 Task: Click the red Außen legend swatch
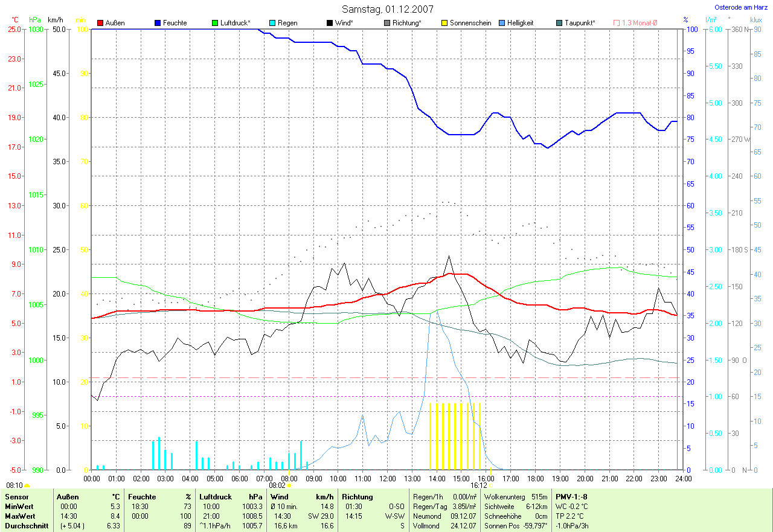[x=101, y=23]
